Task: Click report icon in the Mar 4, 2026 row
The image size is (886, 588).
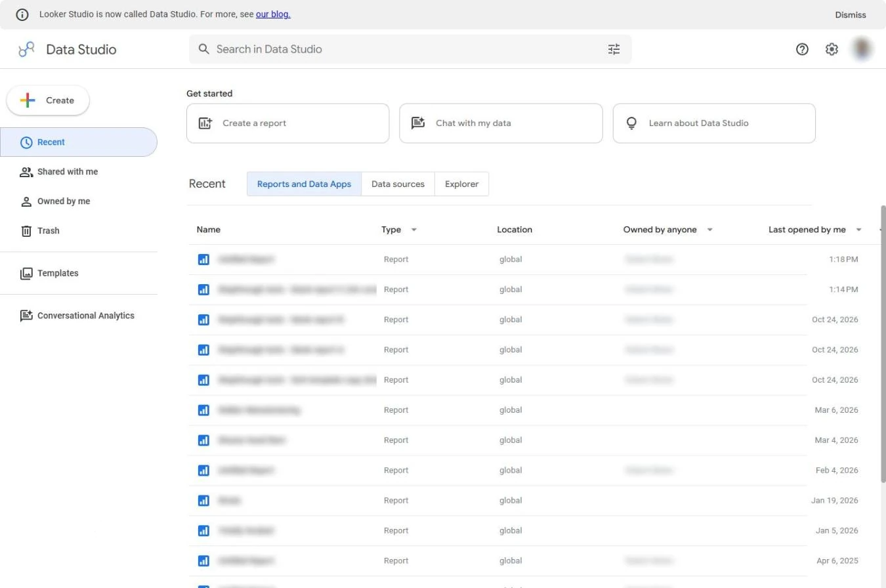Action: (x=203, y=440)
